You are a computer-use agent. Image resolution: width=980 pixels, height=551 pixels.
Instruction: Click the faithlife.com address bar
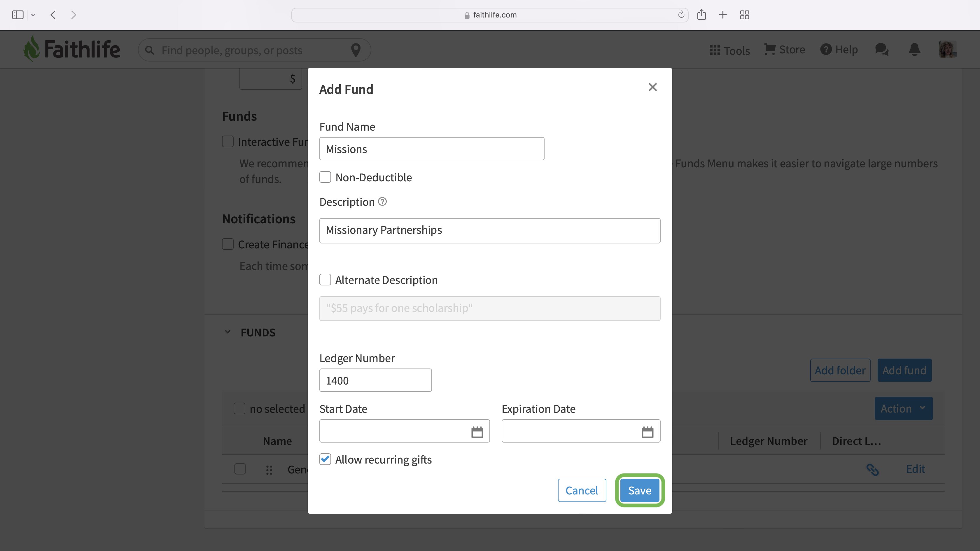pos(490,15)
